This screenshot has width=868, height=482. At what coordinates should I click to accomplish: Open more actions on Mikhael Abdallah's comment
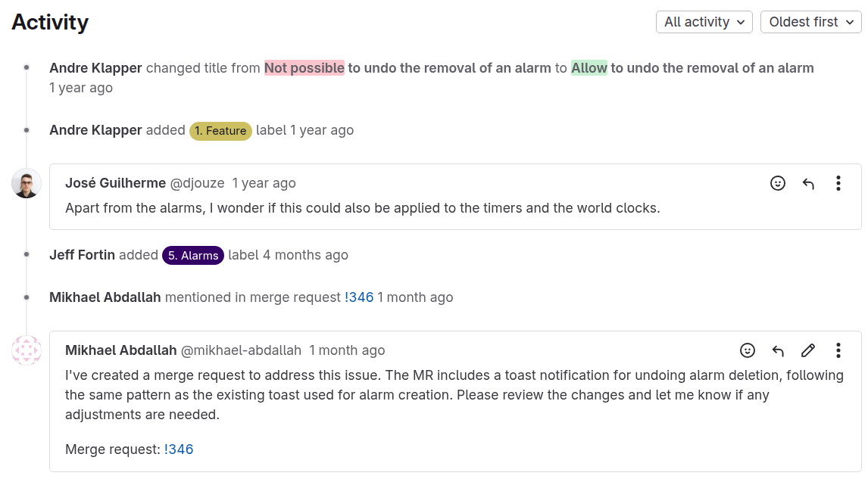point(838,350)
